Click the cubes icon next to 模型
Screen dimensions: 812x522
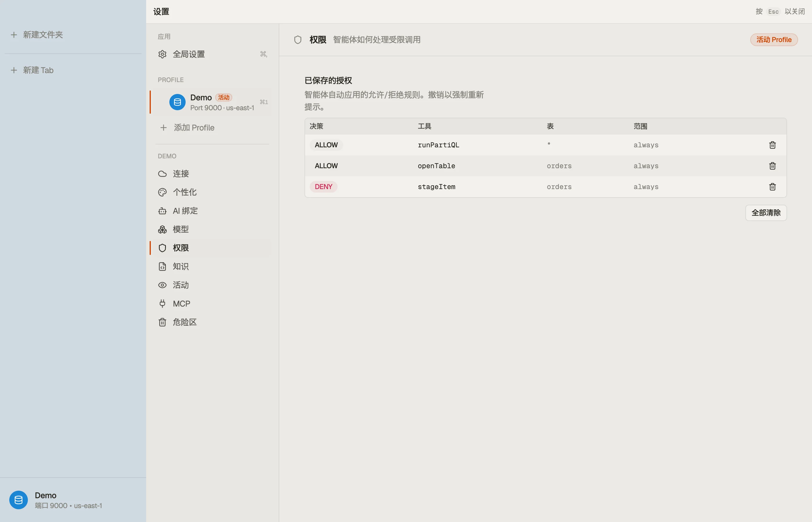[x=162, y=229]
